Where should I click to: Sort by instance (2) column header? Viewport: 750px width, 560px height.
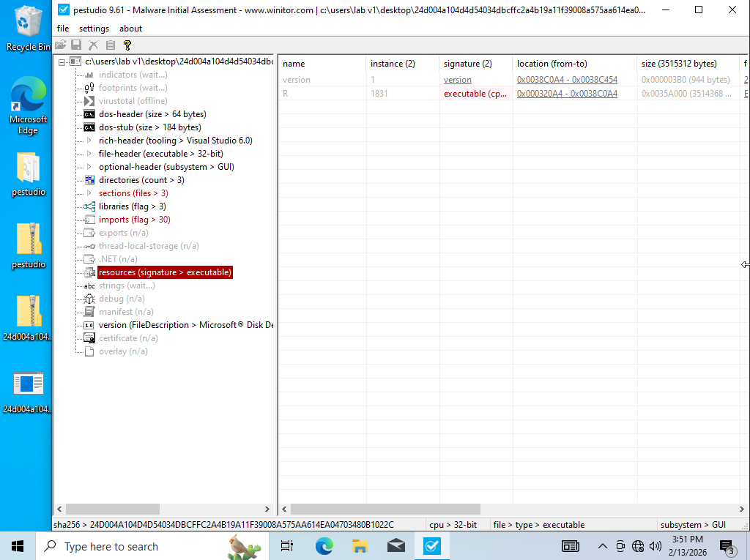pos(403,64)
